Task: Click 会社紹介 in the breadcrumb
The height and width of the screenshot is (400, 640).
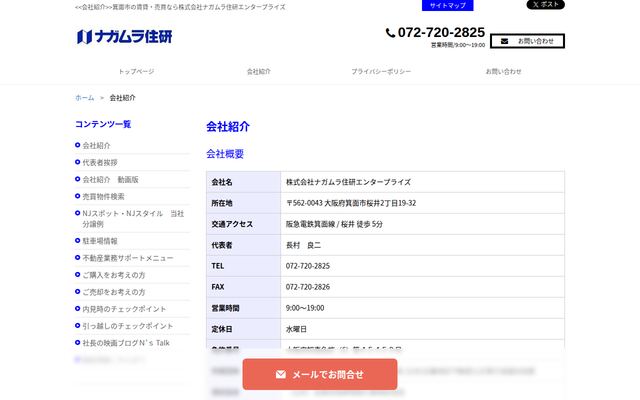Action: pyautogui.click(x=122, y=98)
